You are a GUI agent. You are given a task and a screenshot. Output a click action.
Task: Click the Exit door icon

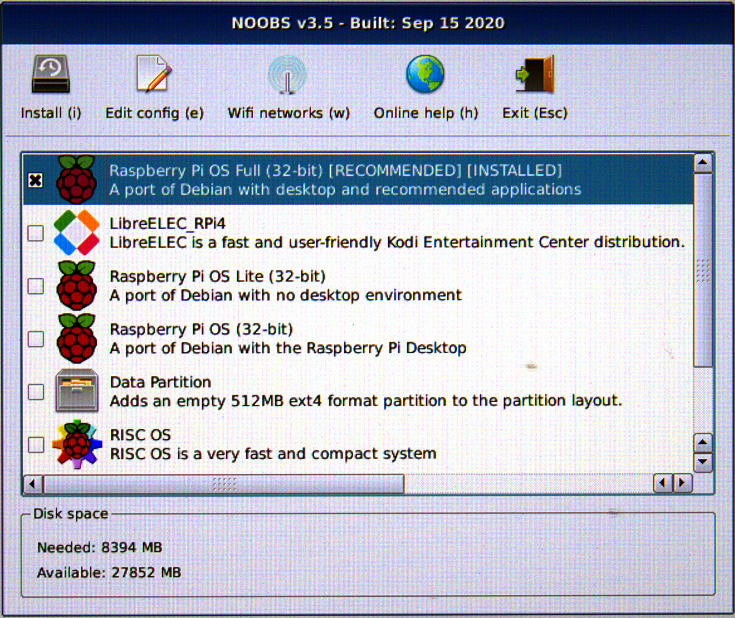tap(535, 74)
